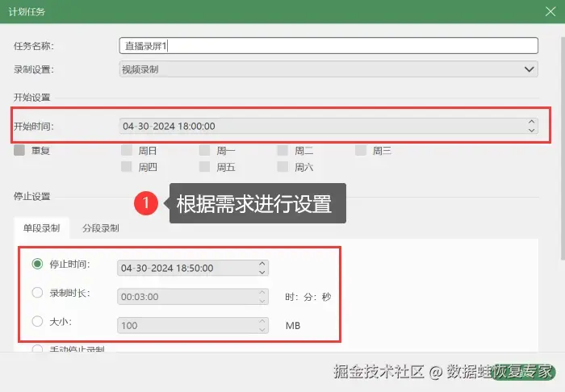The width and height of the screenshot is (565, 392).
Task: Check the 周四 checkbox
Action: point(127,167)
